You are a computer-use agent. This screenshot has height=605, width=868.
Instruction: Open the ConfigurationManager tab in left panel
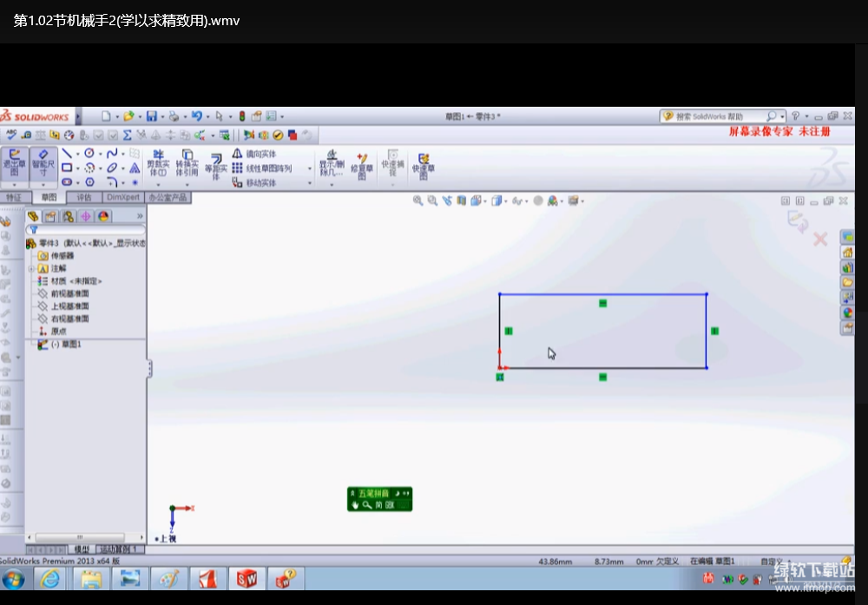(68, 216)
